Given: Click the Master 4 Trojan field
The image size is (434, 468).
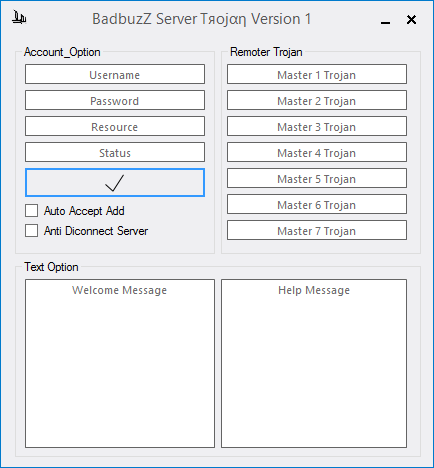Looking at the screenshot, I should tap(317, 152).
